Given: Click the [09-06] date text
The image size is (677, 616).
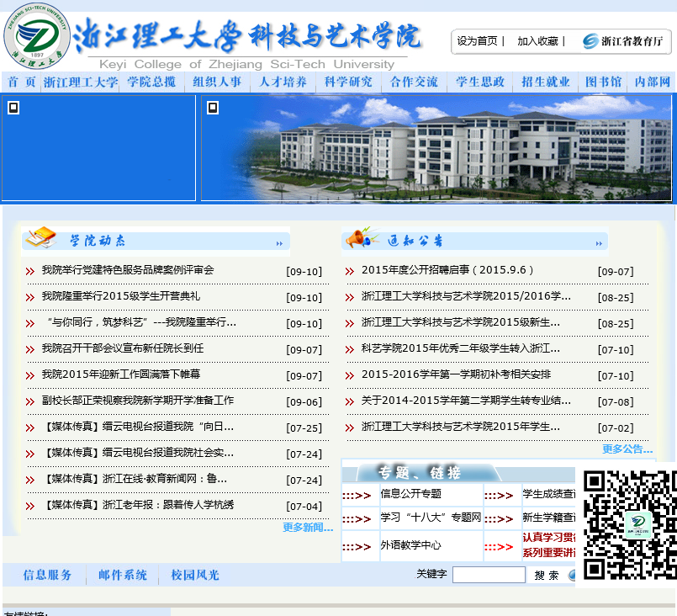Looking at the screenshot, I should point(304,402).
